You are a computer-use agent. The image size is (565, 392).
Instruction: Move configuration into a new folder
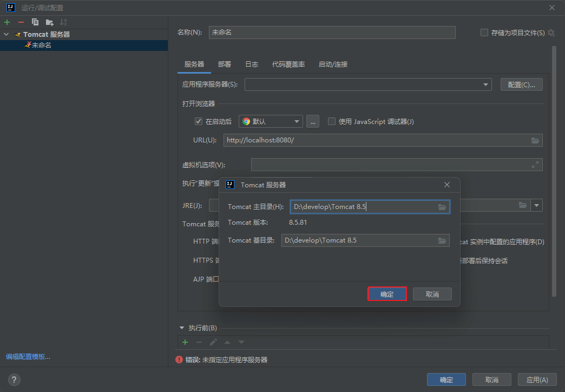click(49, 22)
